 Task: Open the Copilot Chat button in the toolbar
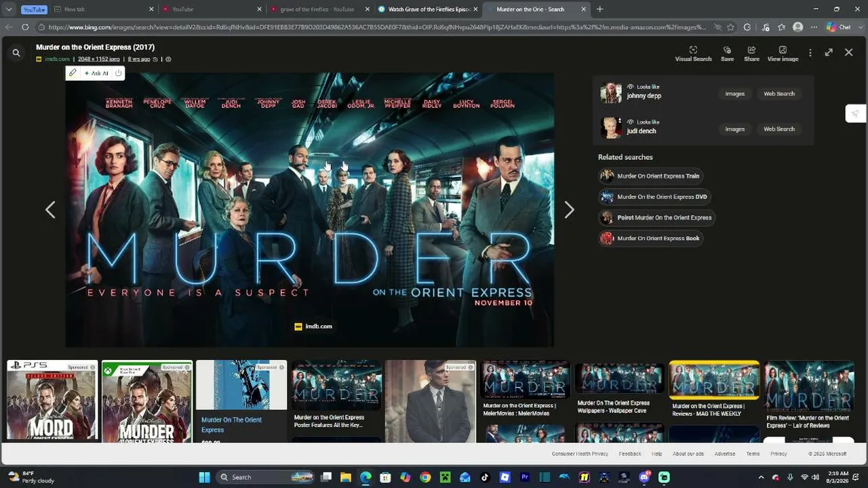click(x=839, y=27)
